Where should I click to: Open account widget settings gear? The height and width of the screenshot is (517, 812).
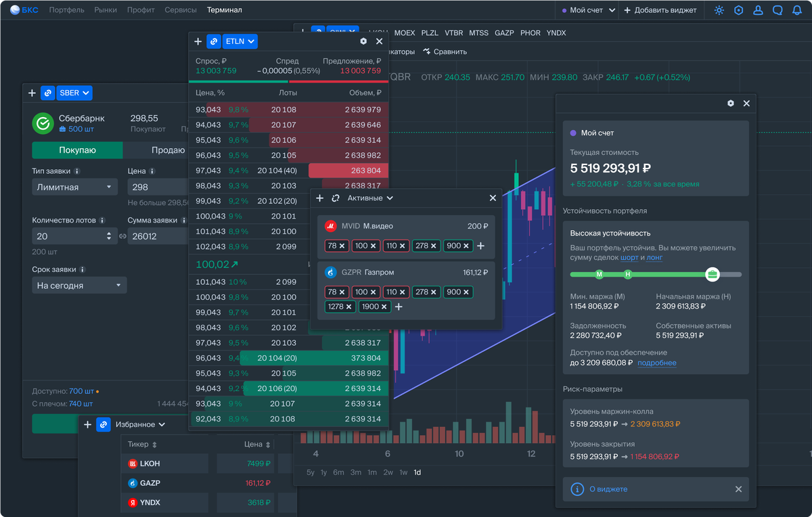click(x=731, y=104)
